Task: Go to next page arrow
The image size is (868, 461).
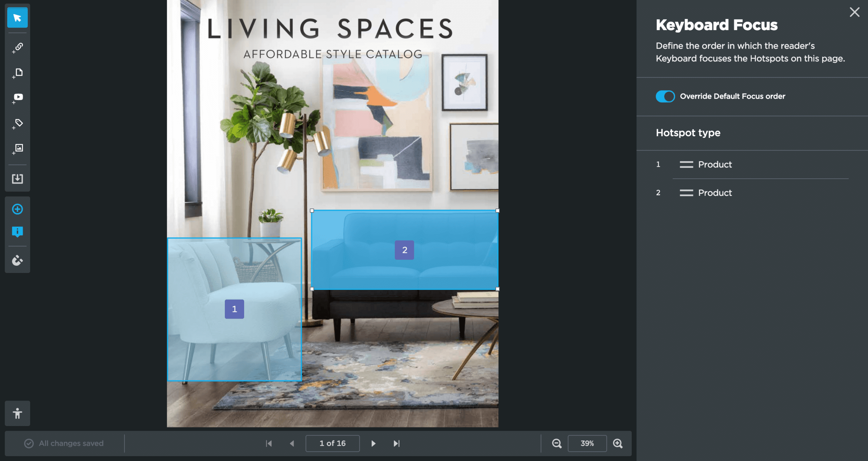Action: (x=373, y=443)
